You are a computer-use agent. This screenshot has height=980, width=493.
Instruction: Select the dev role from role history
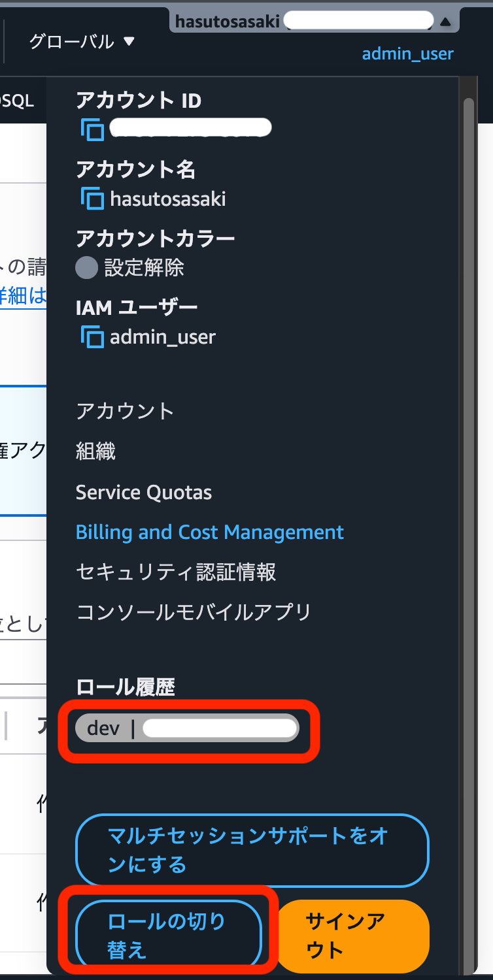pyautogui.click(x=188, y=728)
